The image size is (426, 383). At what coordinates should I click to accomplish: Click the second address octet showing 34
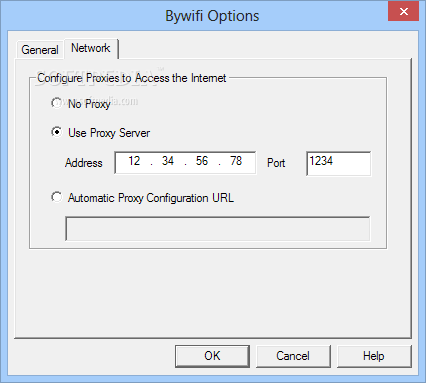pyautogui.click(x=168, y=161)
